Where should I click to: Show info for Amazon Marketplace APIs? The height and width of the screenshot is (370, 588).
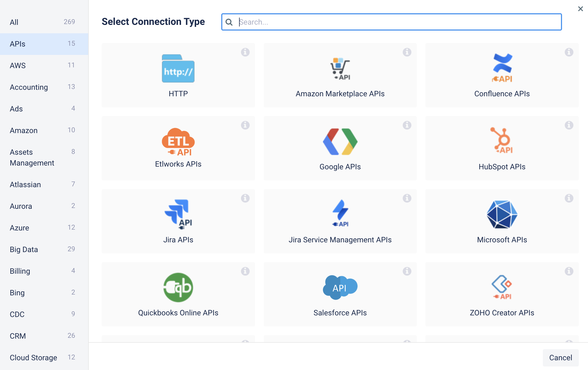[407, 52]
